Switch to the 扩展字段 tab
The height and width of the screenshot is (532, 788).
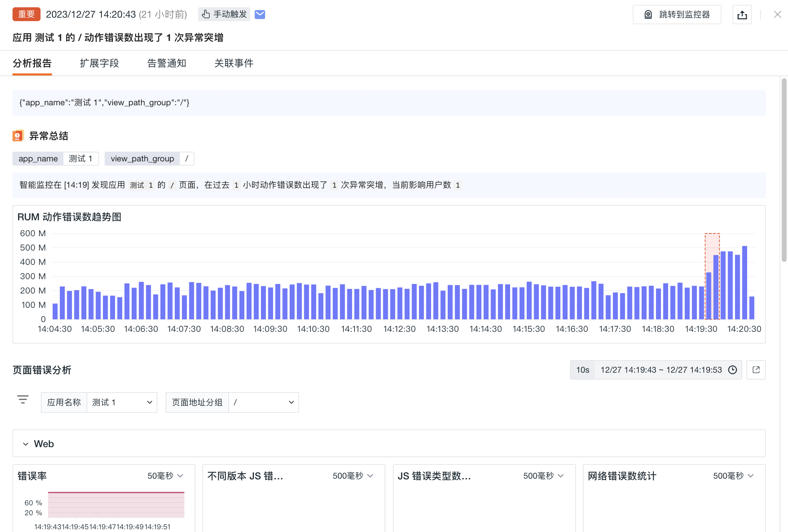pos(99,63)
